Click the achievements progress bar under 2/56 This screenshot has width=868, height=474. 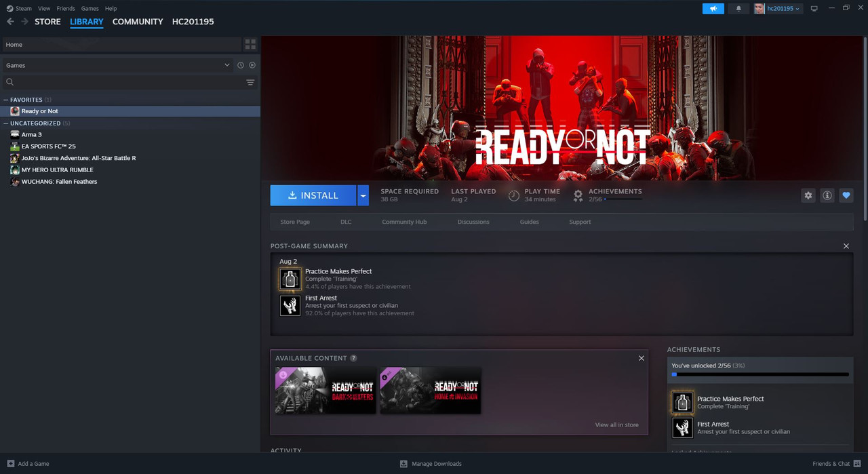click(x=623, y=199)
